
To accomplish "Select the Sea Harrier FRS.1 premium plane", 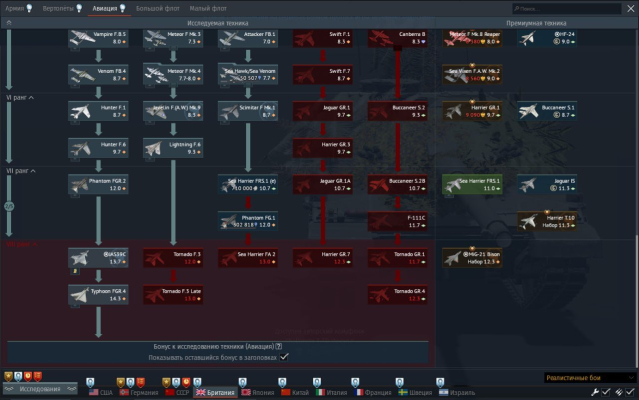I will point(472,184).
